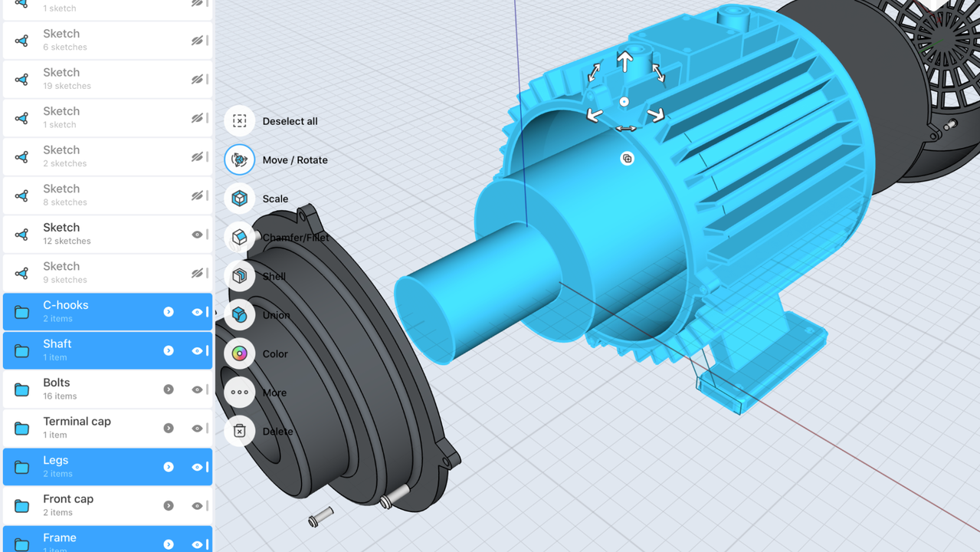
Task: Open the Chamfer/Fillet tool
Action: click(239, 237)
